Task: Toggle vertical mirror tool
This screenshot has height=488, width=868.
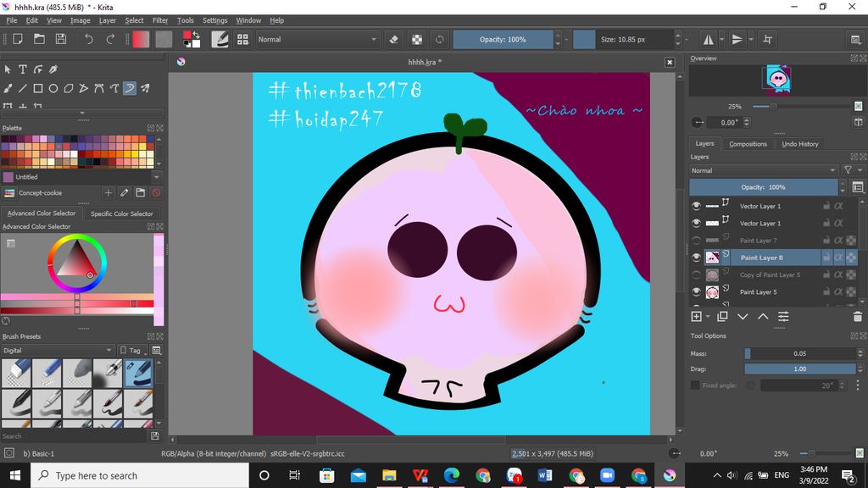Action: [737, 39]
